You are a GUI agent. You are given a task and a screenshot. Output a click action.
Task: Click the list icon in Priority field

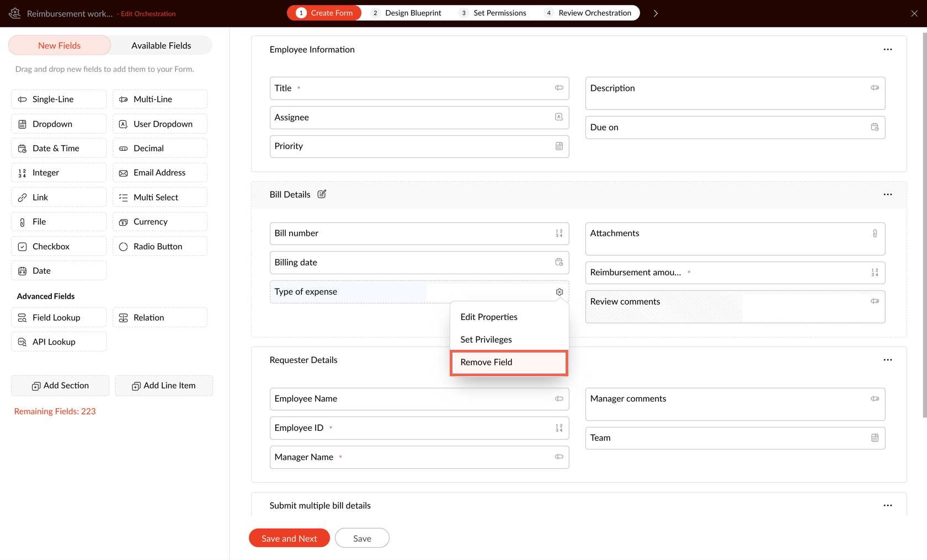[x=559, y=146]
